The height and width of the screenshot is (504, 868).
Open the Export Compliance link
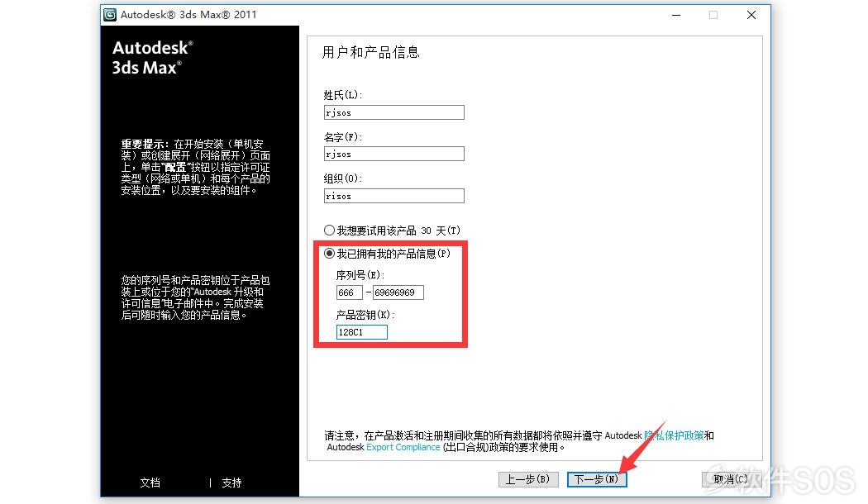pos(403,447)
